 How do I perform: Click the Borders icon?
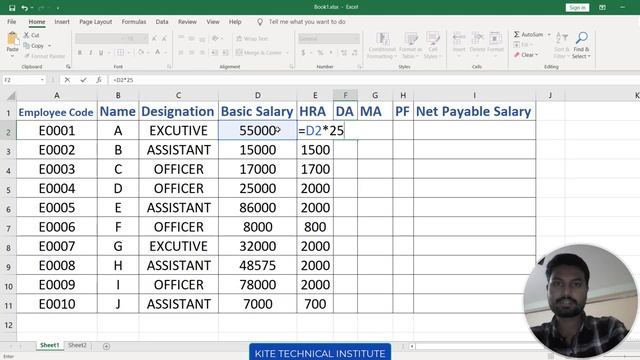(120, 52)
